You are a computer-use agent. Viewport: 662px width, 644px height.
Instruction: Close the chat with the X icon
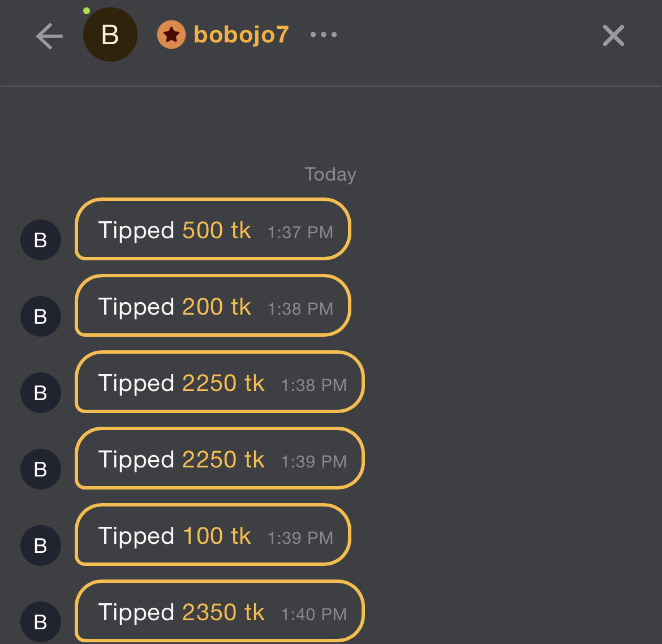coord(613,36)
